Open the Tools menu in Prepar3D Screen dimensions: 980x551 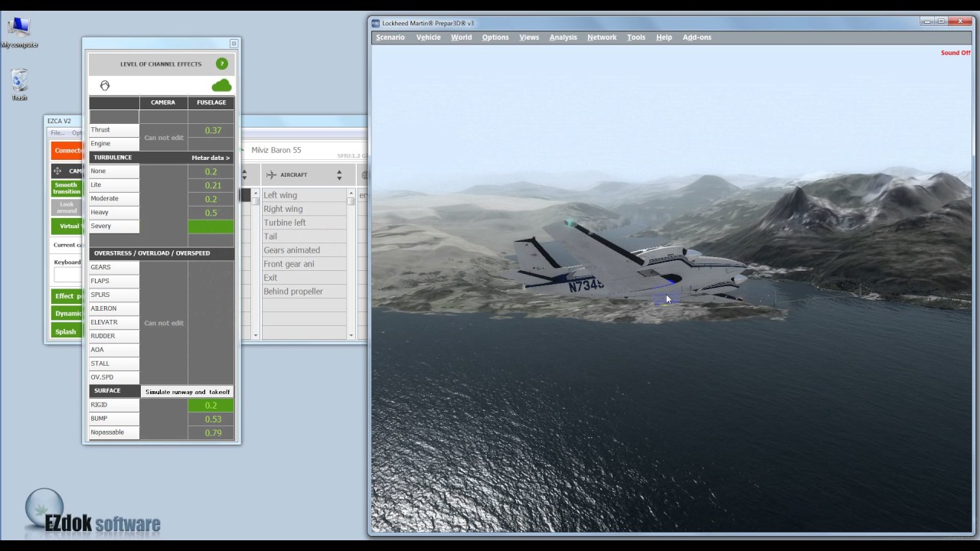pos(636,37)
